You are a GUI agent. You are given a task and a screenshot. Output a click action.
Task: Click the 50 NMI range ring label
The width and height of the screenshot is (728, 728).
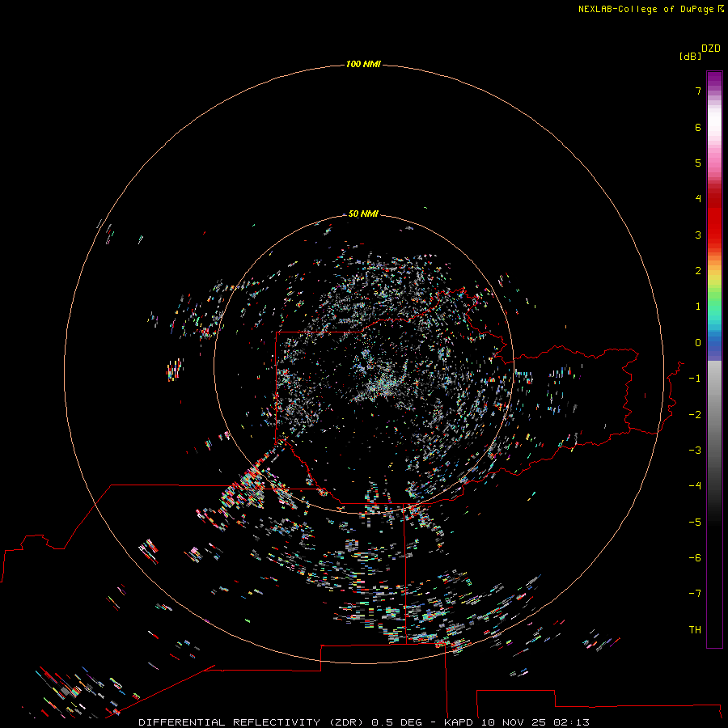click(363, 214)
